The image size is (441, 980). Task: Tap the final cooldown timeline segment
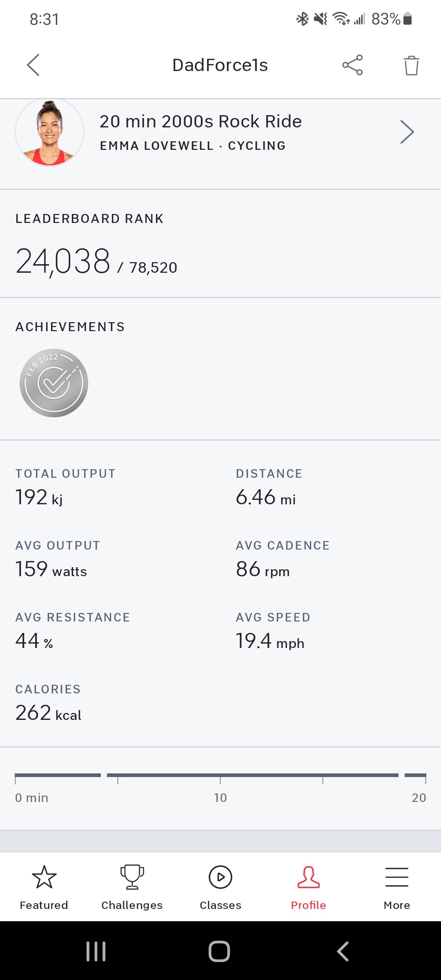pyautogui.click(x=415, y=775)
